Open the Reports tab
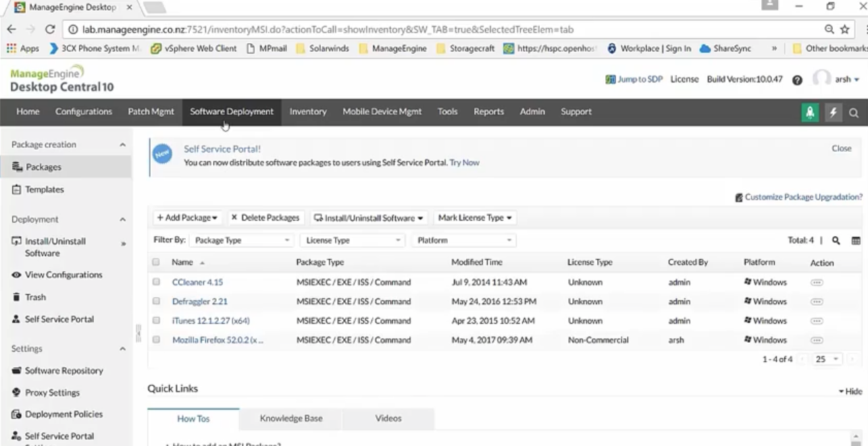 coord(488,112)
